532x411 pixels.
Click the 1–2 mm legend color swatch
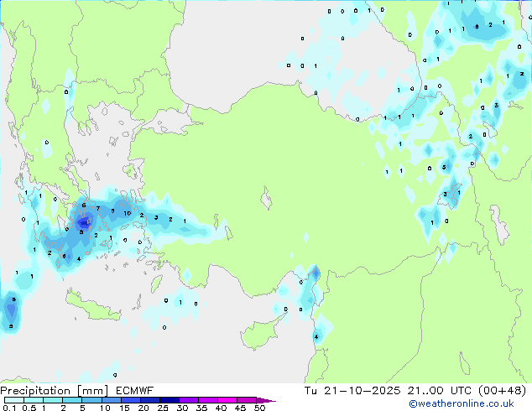point(53,400)
